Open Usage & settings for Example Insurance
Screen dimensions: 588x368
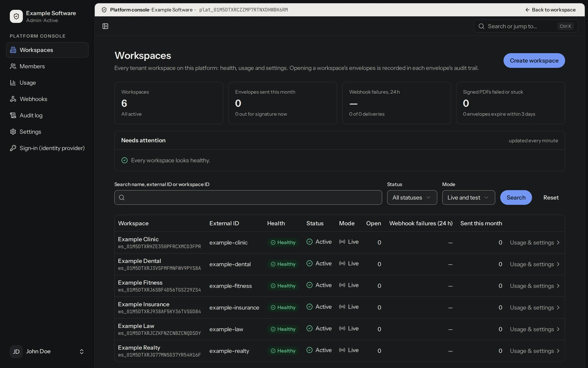(x=535, y=307)
